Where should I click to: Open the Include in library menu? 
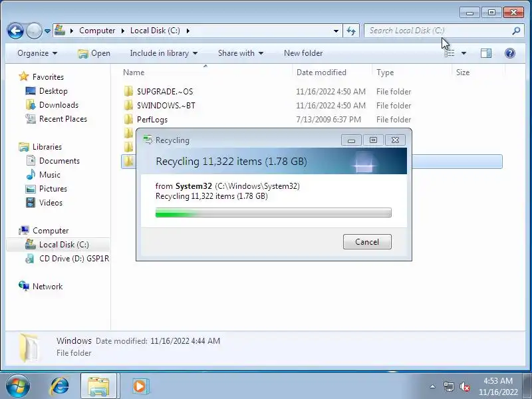click(164, 53)
